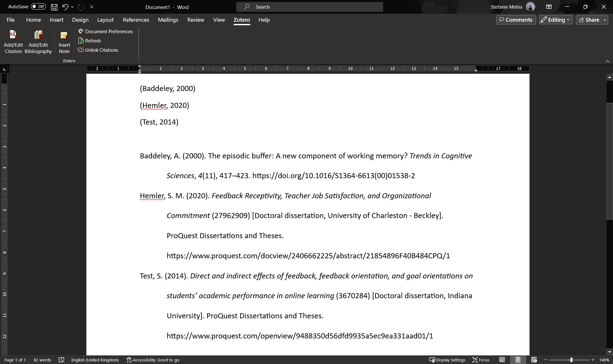Expand the Editing mode dropdown
613x364 pixels.
pos(556,20)
